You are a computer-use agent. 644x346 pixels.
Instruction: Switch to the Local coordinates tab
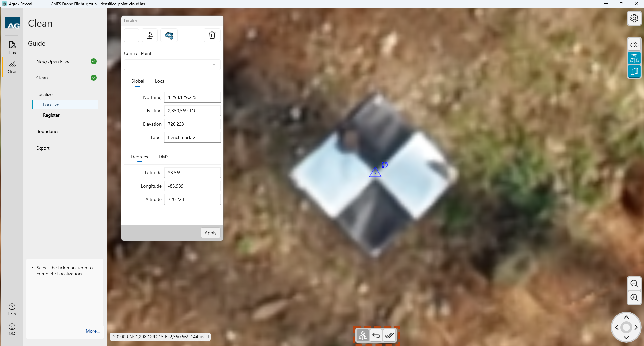160,81
